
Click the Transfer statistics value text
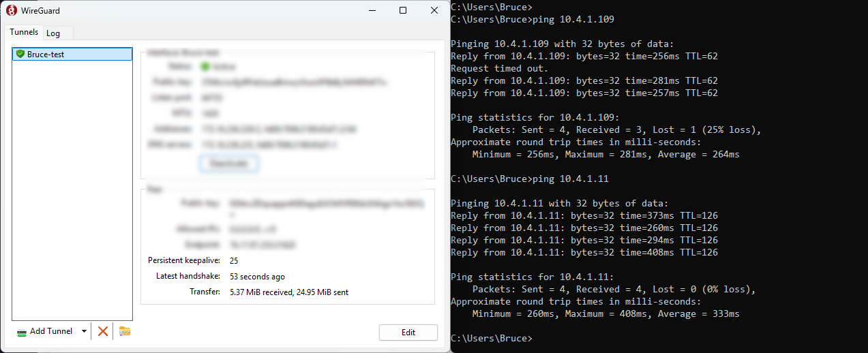tap(289, 292)
